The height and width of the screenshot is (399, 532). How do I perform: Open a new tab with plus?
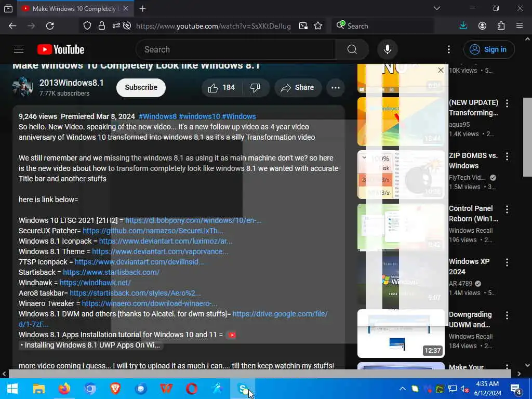pyautogui.click(x=142, y=8)
